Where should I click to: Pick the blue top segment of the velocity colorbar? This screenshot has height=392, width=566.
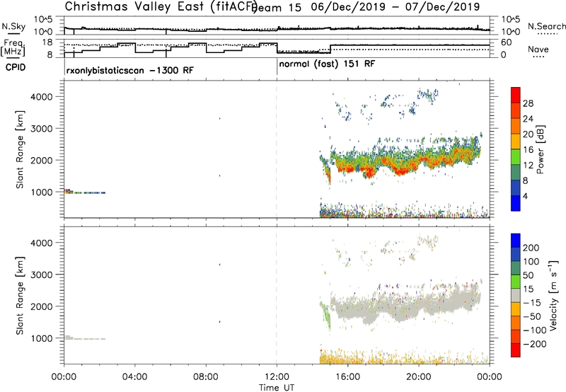tap(516, 241)
